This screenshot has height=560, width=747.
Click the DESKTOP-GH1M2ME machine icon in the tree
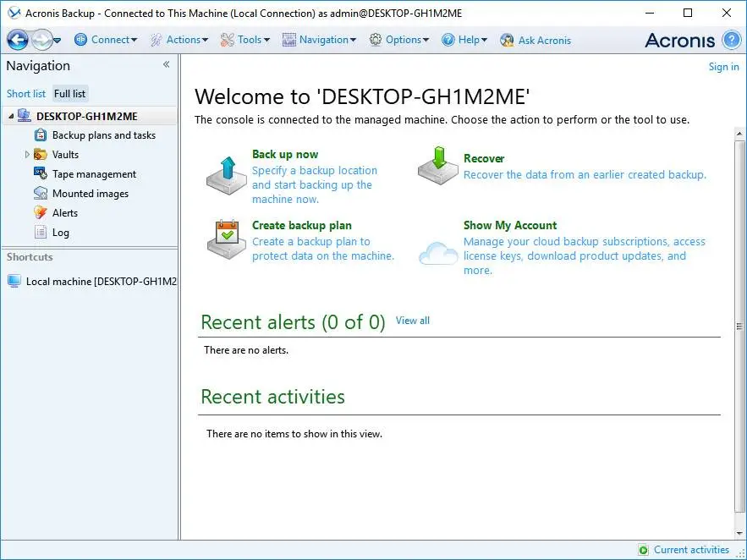[25, 116]
